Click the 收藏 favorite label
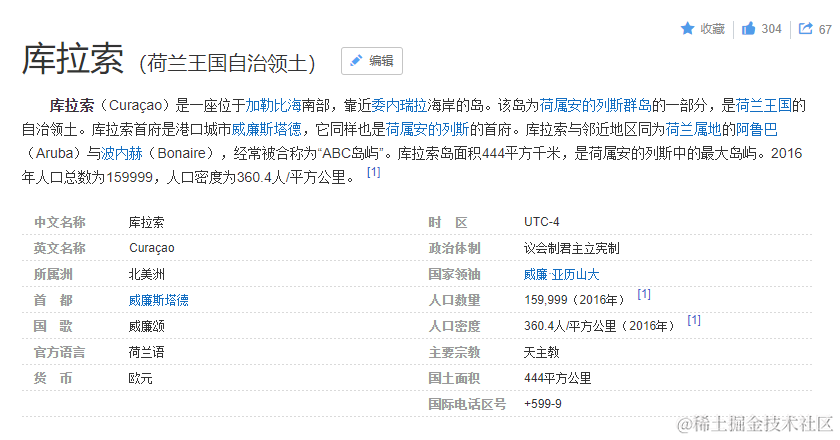Image resolution: width=840 pixels, height=440 pixels. pos(712,29)
